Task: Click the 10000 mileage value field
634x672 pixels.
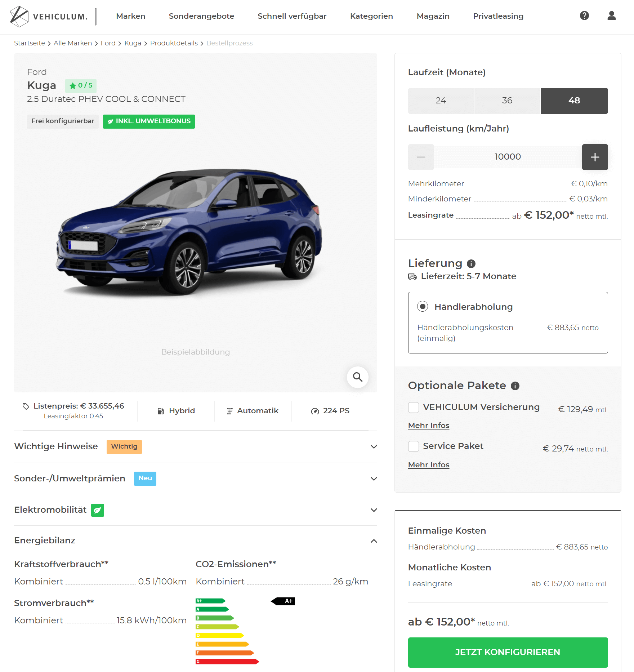Action: point(508,157)
